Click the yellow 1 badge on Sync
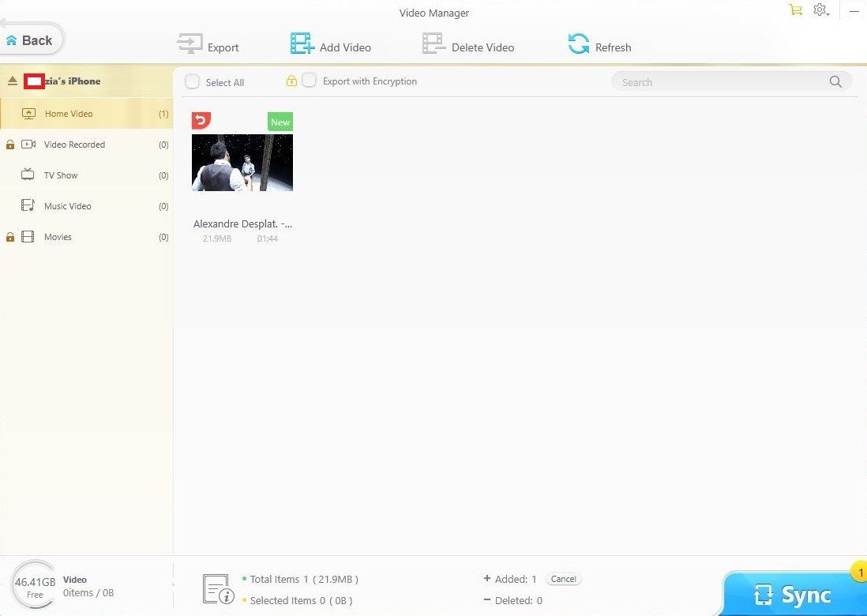This screenshot has height=616, width=867. tap(860, 573)
